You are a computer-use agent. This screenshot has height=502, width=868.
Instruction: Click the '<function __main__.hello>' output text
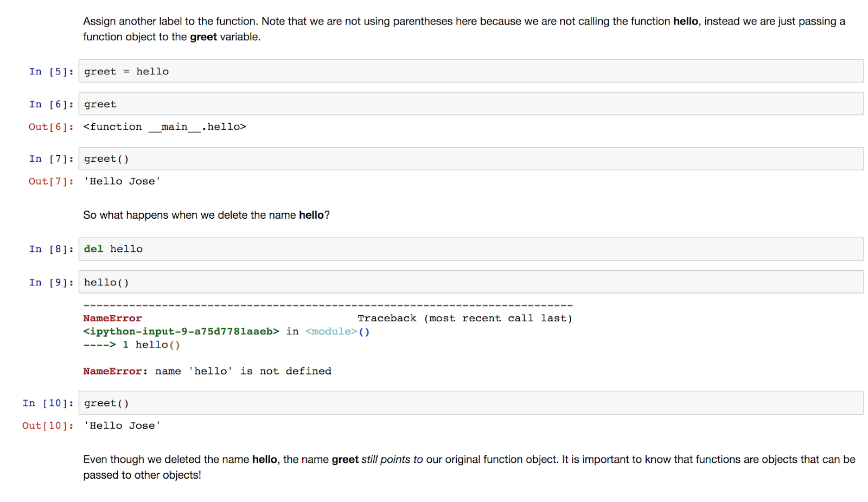coord(164,126)
